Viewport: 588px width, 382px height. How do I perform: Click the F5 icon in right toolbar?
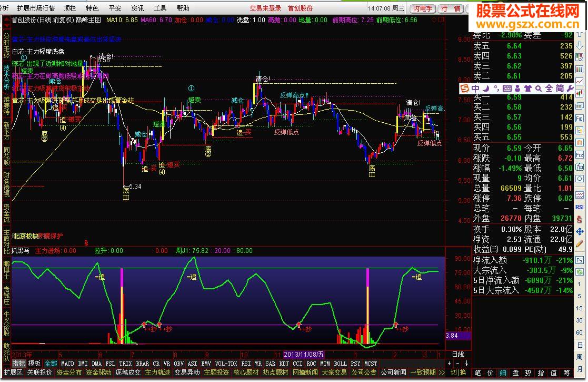pos(580,260)
